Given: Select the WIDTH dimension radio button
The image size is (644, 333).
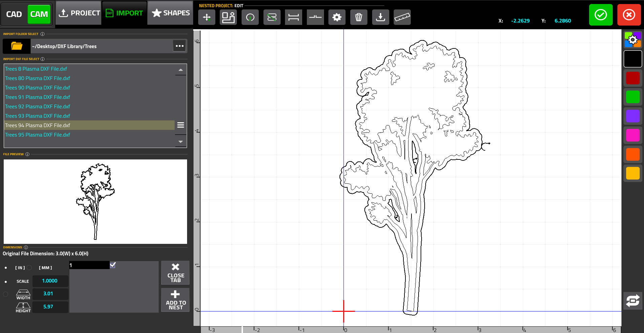Looking at the screenshot, I should pyautogui.click(x=5, y=294).
